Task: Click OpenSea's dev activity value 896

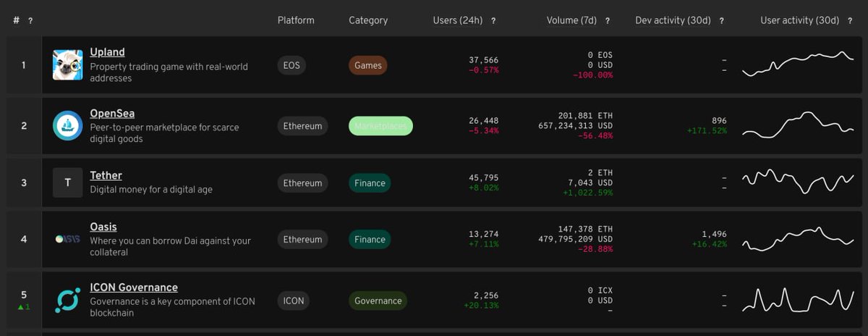Action: 719,121
